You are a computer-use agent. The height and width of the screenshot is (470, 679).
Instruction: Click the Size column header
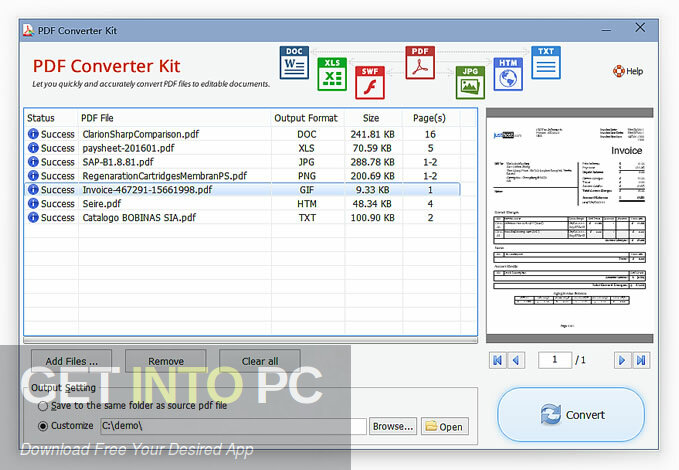[x=373, y=118]
